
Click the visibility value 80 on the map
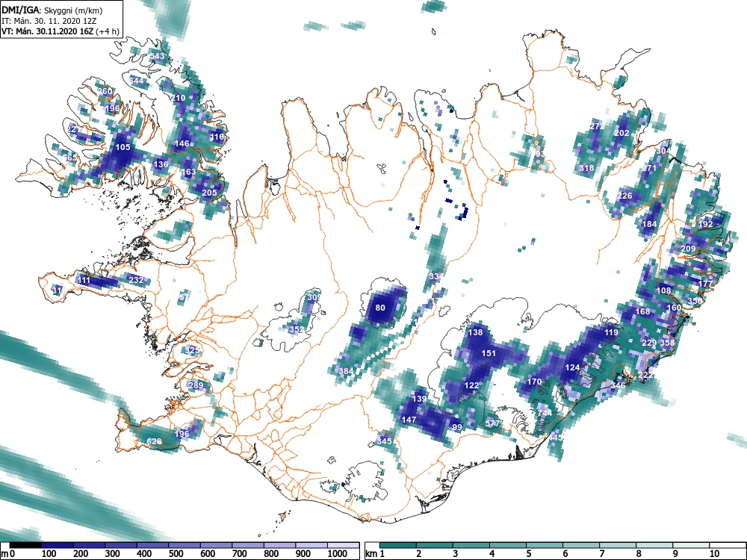pyautogui.click(x=380, y=308)
